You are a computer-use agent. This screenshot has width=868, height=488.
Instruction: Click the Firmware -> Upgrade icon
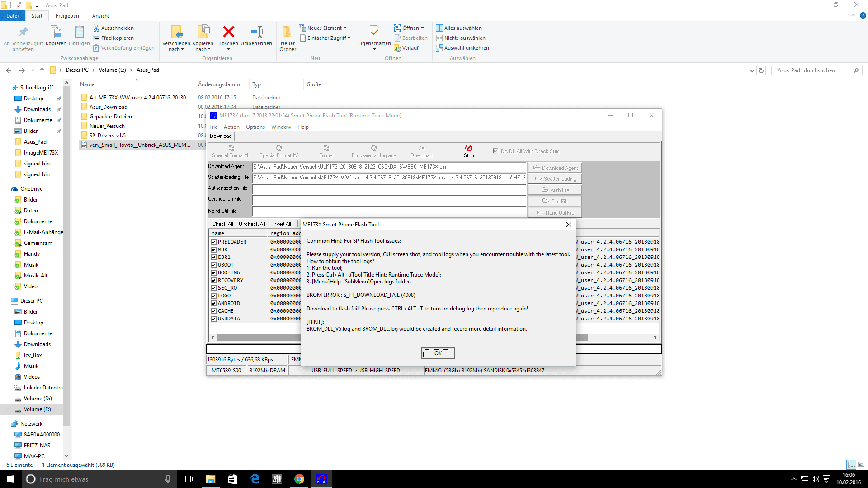374,148
